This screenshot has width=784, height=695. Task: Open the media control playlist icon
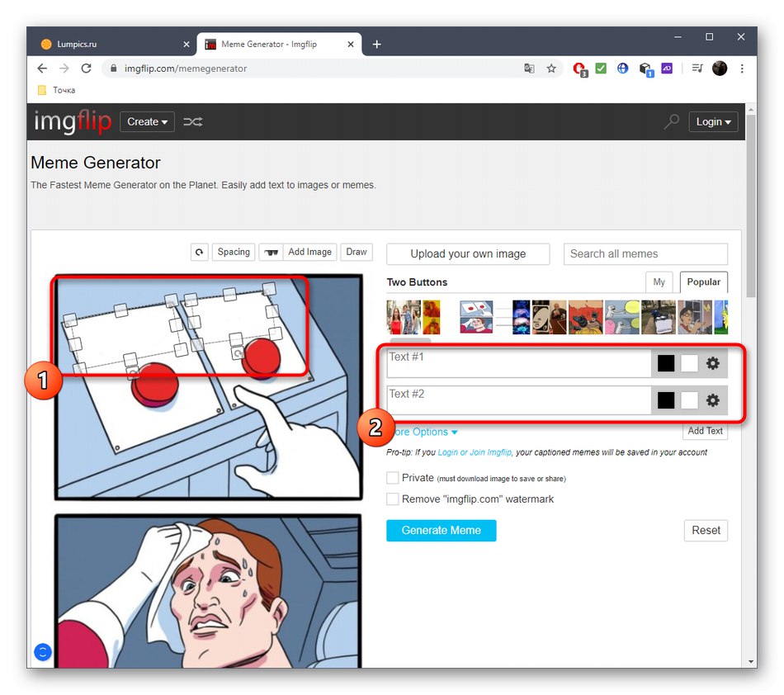(x=697, y=68)
